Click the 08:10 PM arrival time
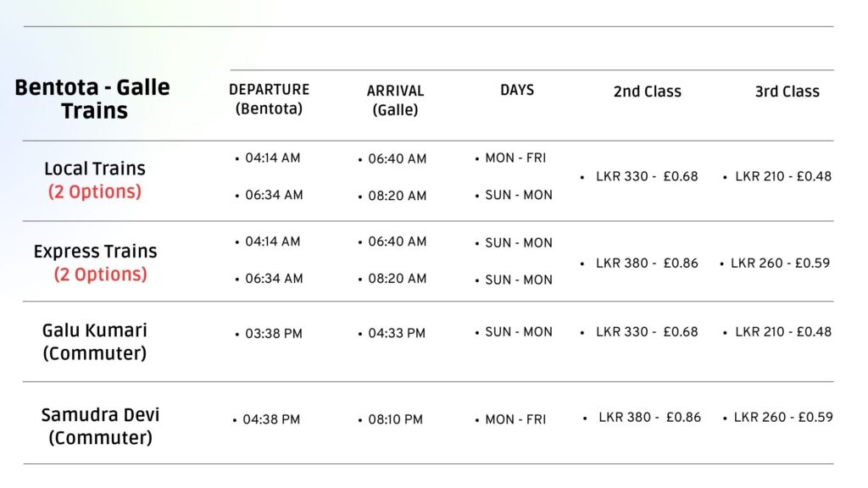The width and height of the screenshot is (868, 488). click(395, 419)
